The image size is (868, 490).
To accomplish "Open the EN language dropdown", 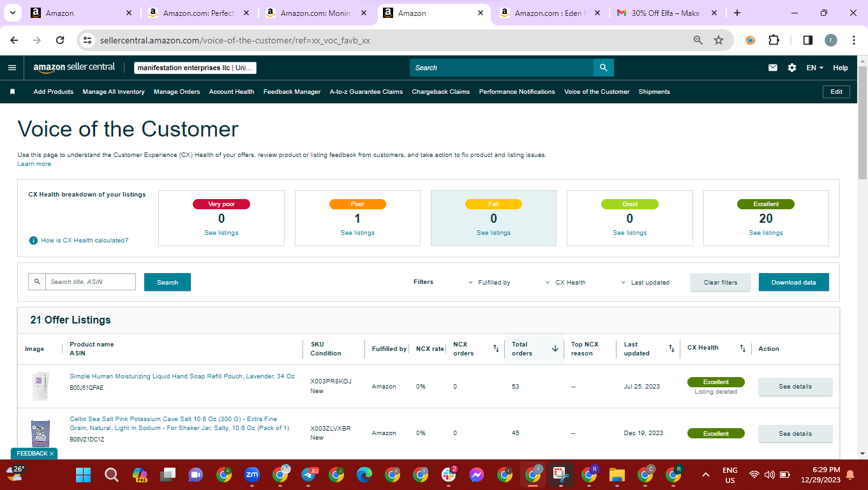I will click(815, 68).
